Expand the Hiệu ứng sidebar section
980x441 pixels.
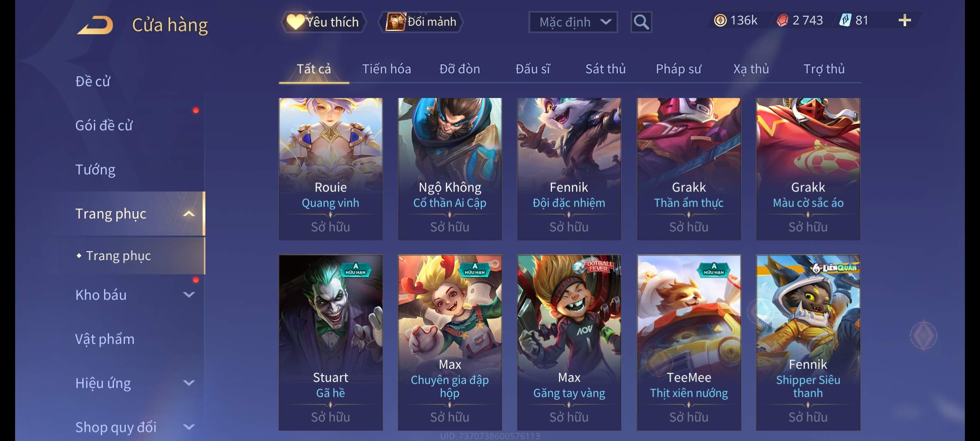[x=189, y=383]
